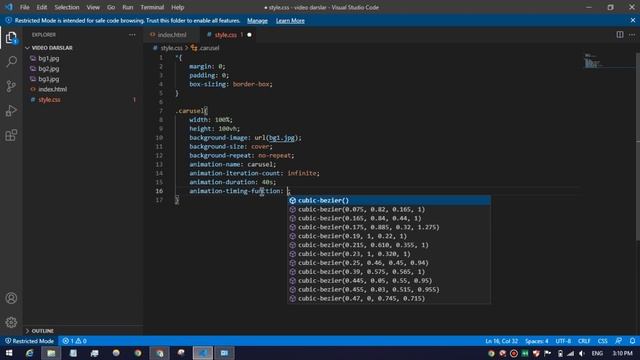Open bg3.jpg in the explorer
Viewport: 640px width, 360px height.
[x=49, y=79]
